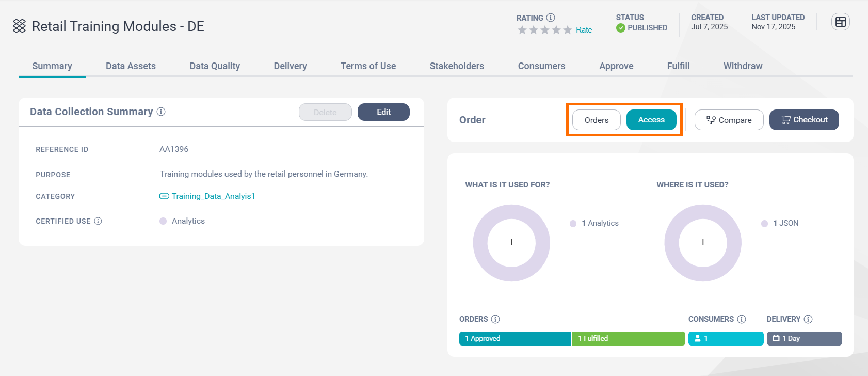Screen dimensions: 868x376
Task: Click the second rating star
Action: (x=534, y=30)
